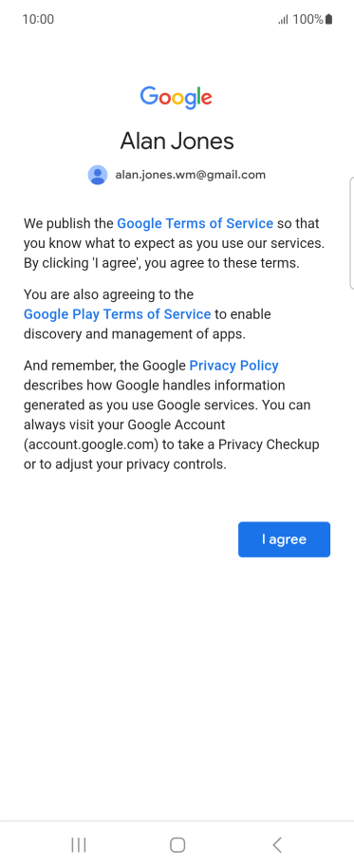Go to the home screen button
This screenshot has width=354, height=868.
point(177,845)
